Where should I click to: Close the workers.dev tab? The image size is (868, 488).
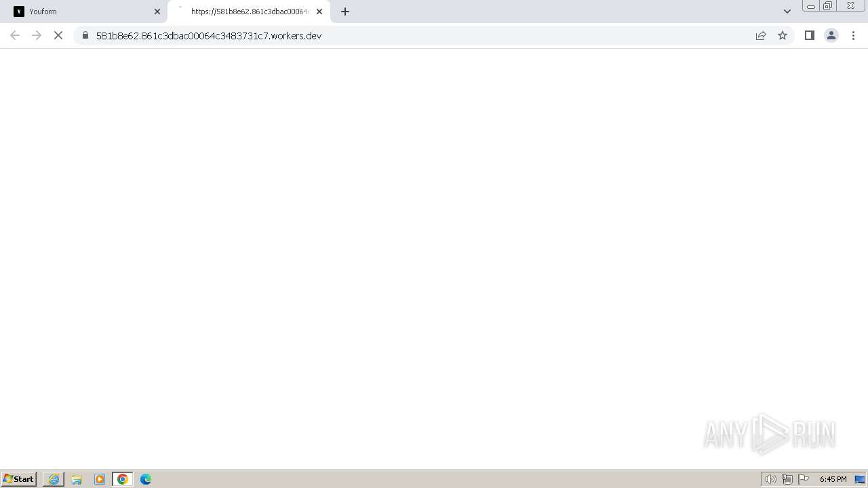[x=319, y=12]
